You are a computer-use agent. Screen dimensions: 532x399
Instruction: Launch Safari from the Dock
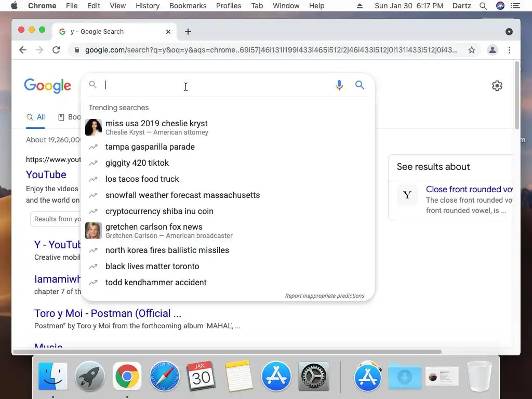165,376
